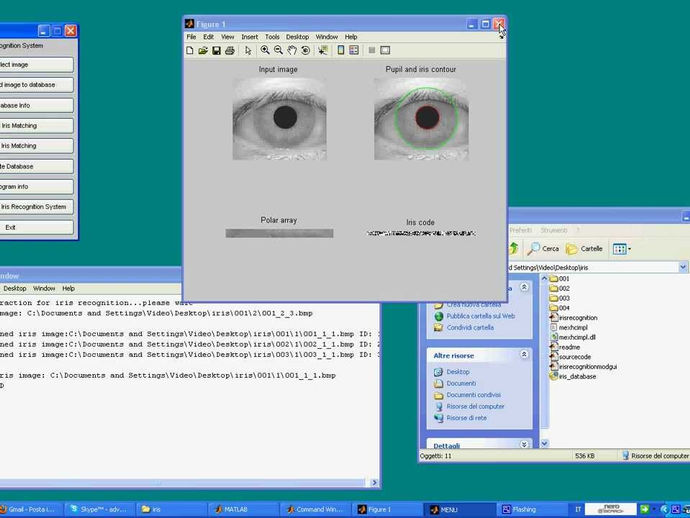690x518 pixels.
Task: Click the Pupil and iris contour image
Action: point(421,119)
